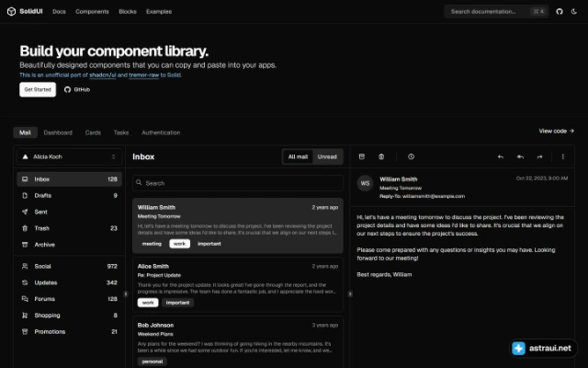The height and width of the screenshot is (368, 588).
Task: Open Shopping category in sidebar
Action: pyautogui.click(x=69, y=315)
